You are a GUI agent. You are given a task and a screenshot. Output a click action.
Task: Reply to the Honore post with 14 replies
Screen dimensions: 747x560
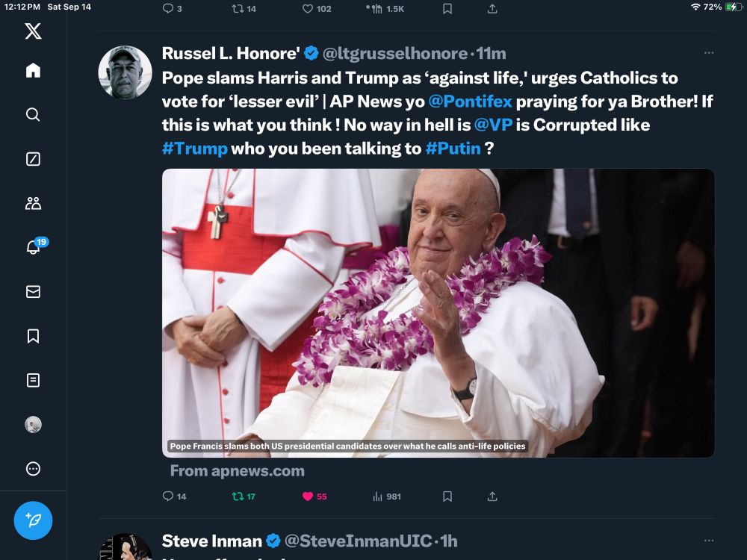coord(168,497)
